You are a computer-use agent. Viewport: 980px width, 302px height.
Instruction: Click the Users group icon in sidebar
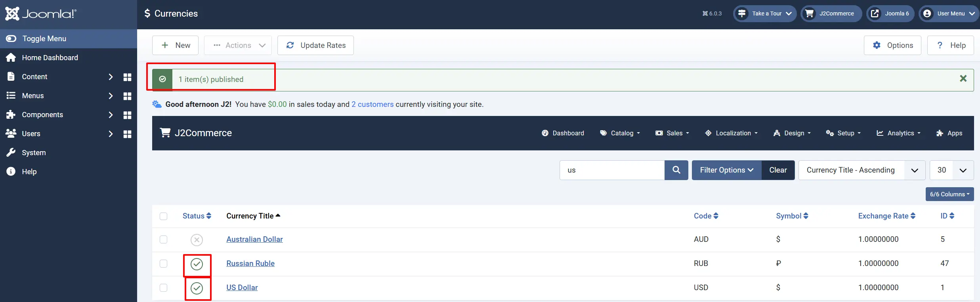[11, 133]
